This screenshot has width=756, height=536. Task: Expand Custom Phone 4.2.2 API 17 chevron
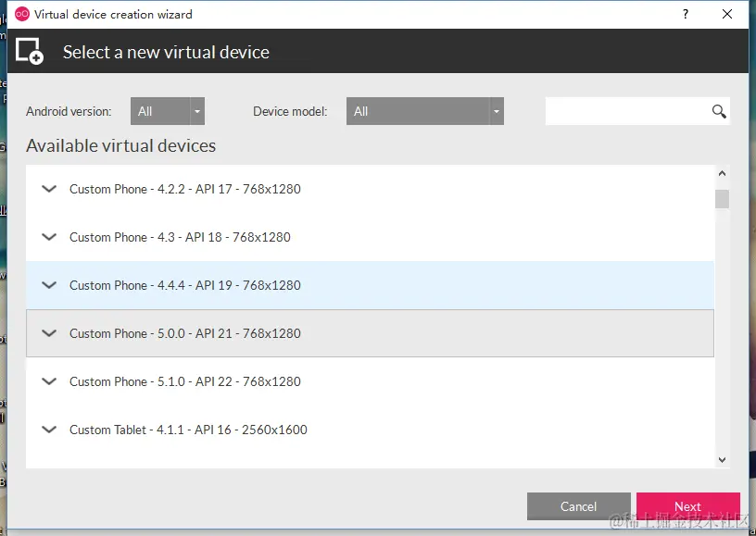(49, 189)
